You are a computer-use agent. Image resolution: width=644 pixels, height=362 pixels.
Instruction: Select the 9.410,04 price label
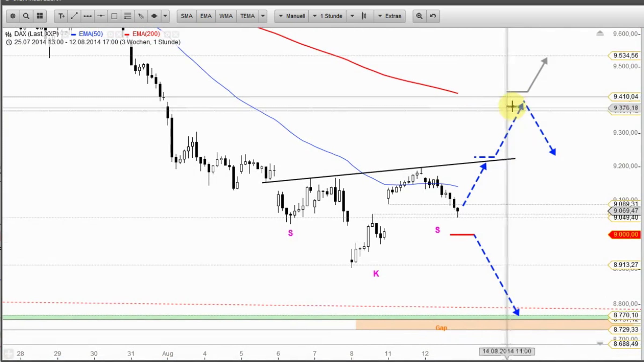pos(624,97)
